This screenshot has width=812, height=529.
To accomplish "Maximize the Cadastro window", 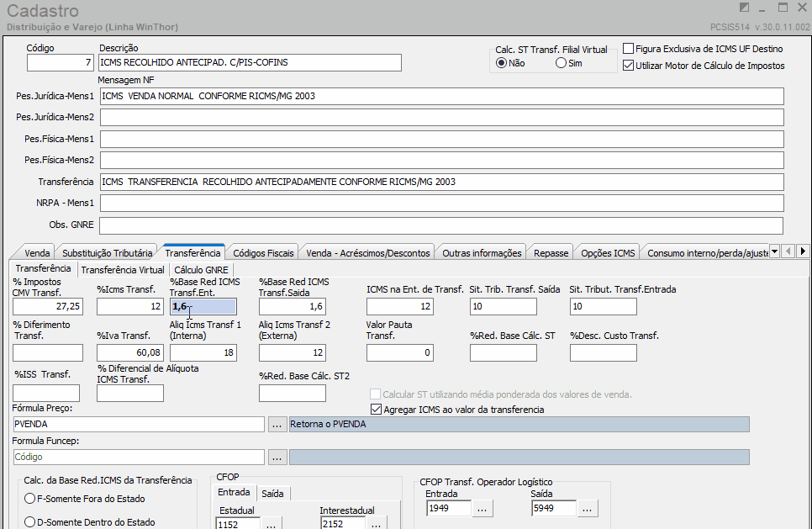I will point(783,8).
